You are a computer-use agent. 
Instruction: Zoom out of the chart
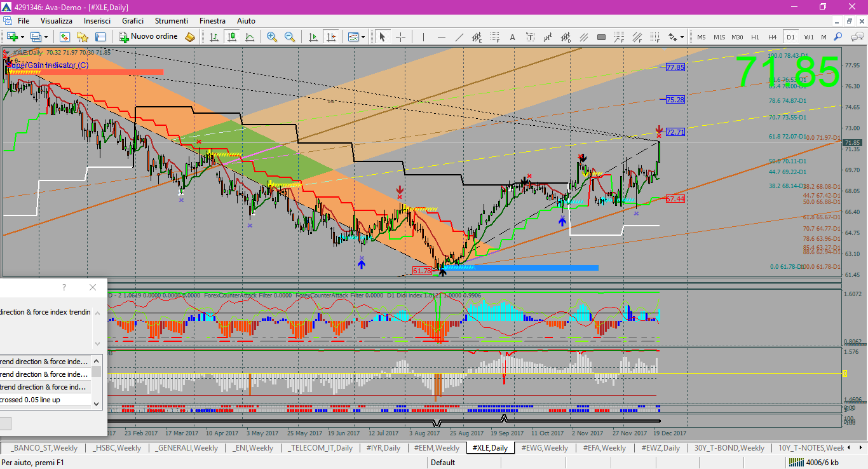click(290, 37)
